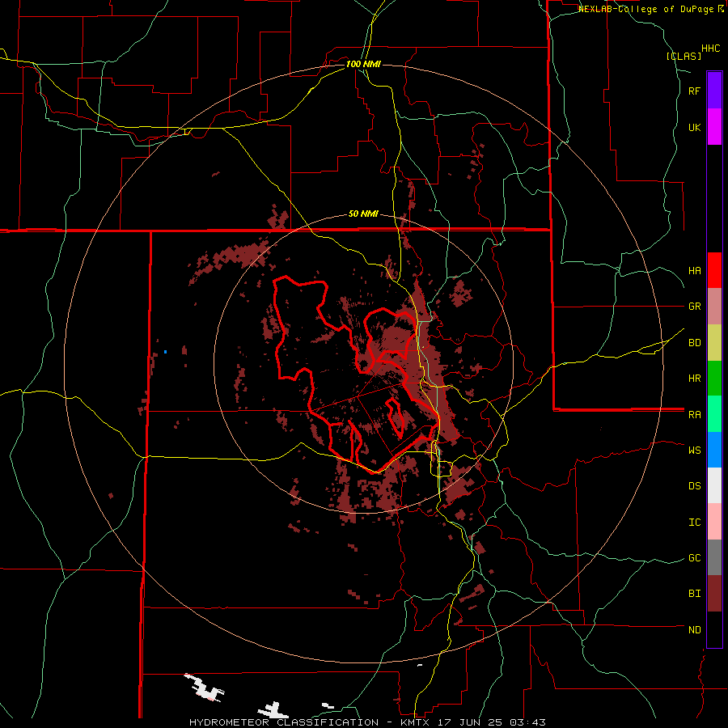Click the GR legend label
This screenshot has height=728, width=728.
click(x=694, y=307)
